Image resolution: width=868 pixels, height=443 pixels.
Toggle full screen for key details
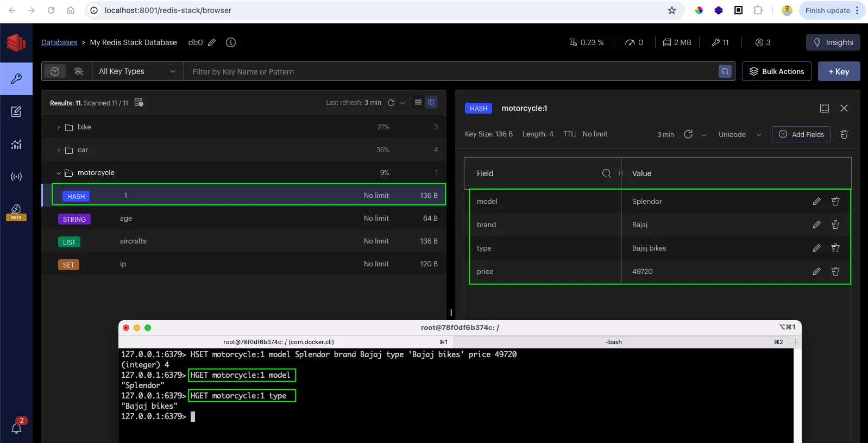825,108
